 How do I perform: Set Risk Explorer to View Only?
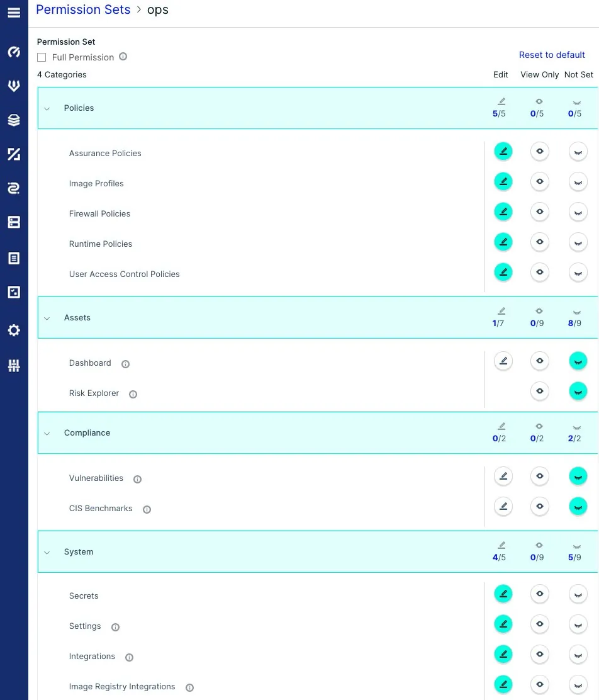click(540, 391)
